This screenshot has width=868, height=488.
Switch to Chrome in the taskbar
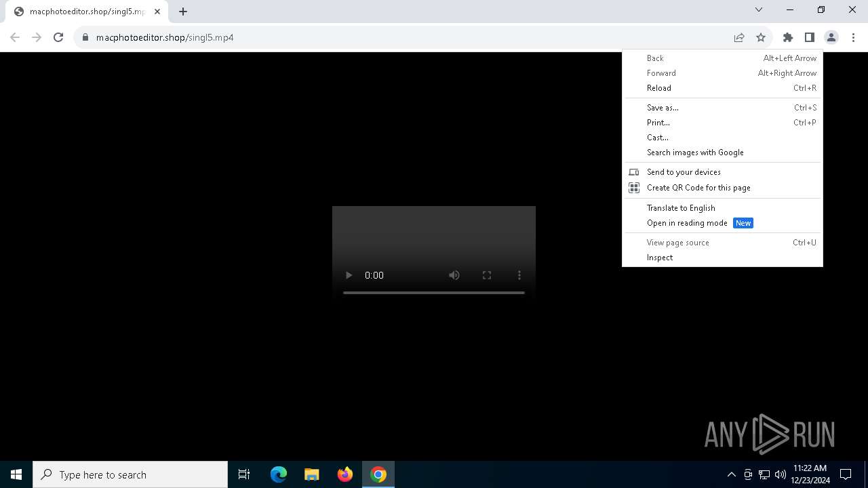(x=378, y=474)
